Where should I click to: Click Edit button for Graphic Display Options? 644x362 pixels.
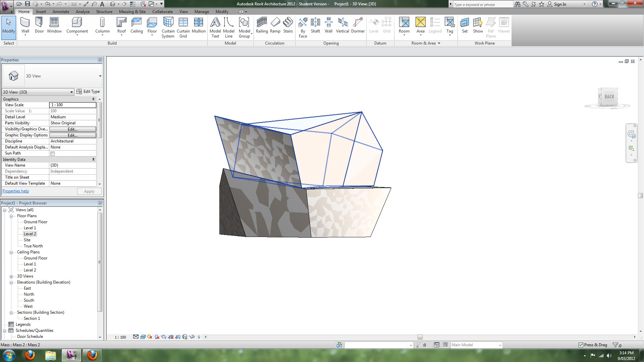[x=72, y=135]
